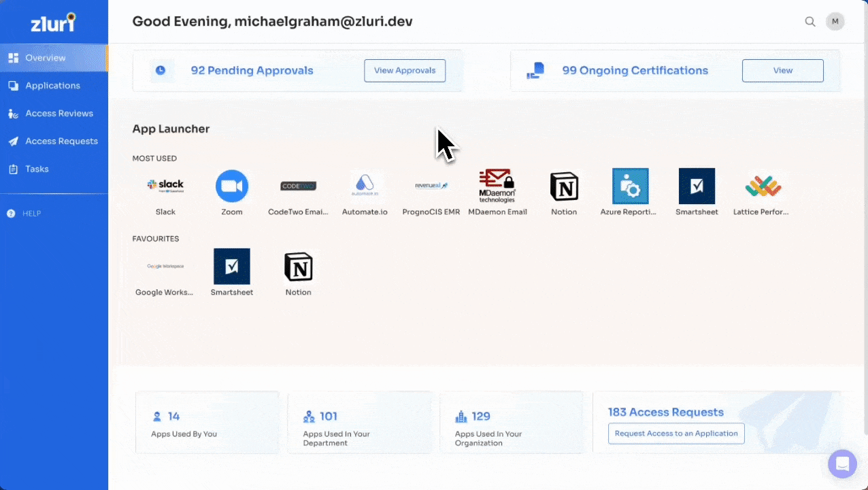
Task: Open HELP in sidebar
Action: (24, 214)
